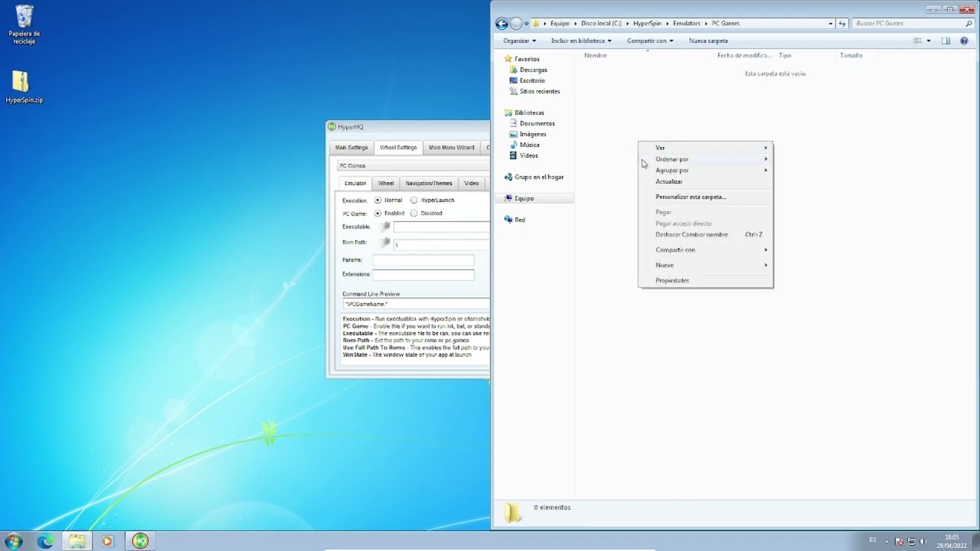Open the Windows Media Player taskbar icon
Image resolution: width=980 pixels, height=551 pixels.
pyautogui.click(x=107, y=541)
